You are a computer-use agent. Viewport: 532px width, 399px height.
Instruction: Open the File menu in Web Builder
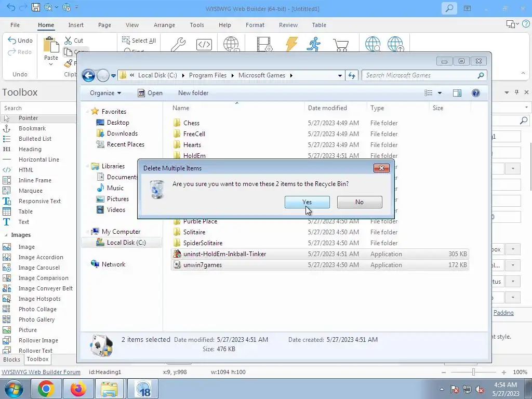tap(15, 25)
